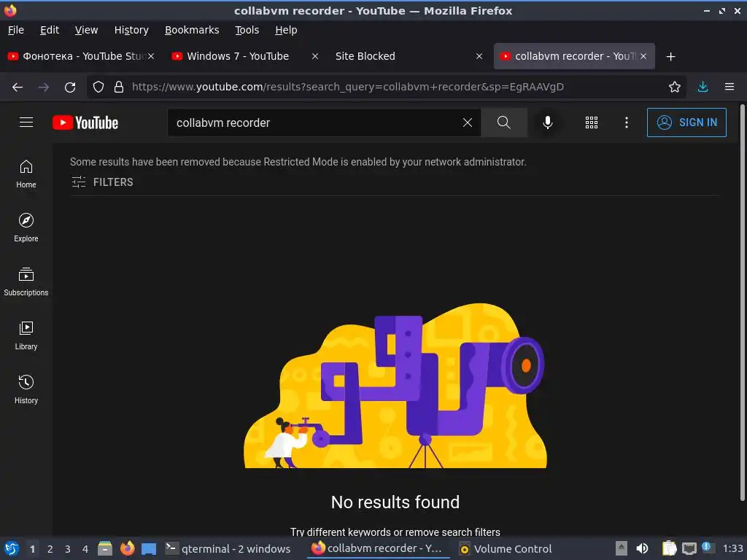747x560 pixels.
Task: Launch file manager from taskbar
Action: click(105, 548)
